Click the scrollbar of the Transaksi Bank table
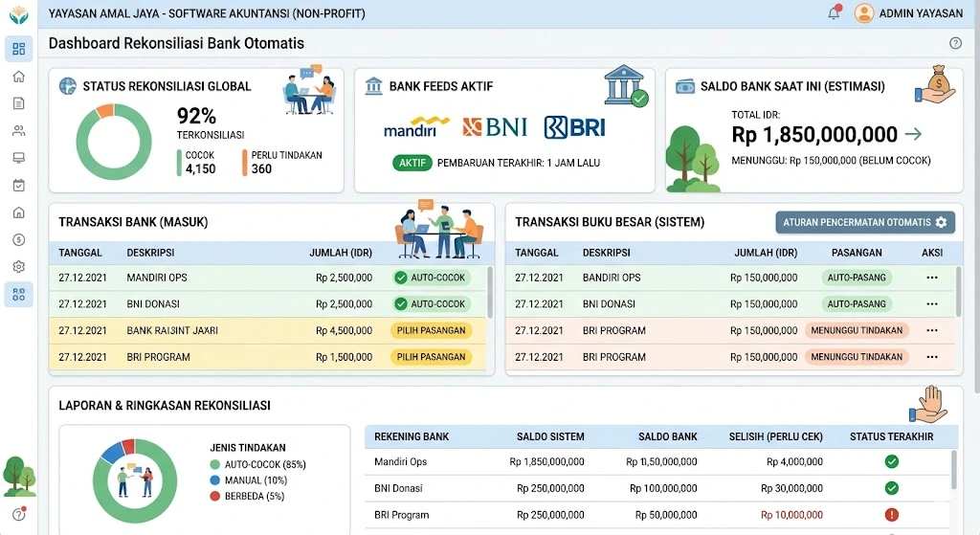 point(490,293)
